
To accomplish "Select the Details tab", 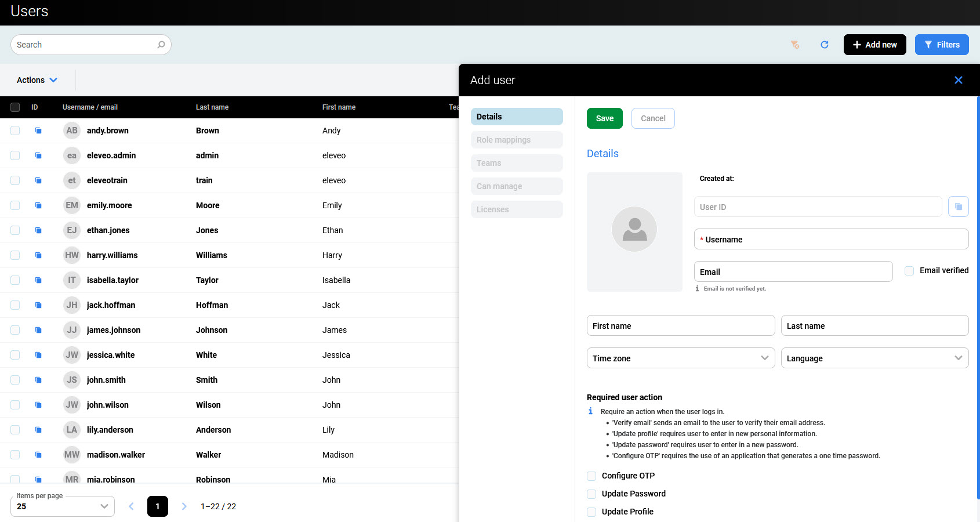I will click(516, 117).
